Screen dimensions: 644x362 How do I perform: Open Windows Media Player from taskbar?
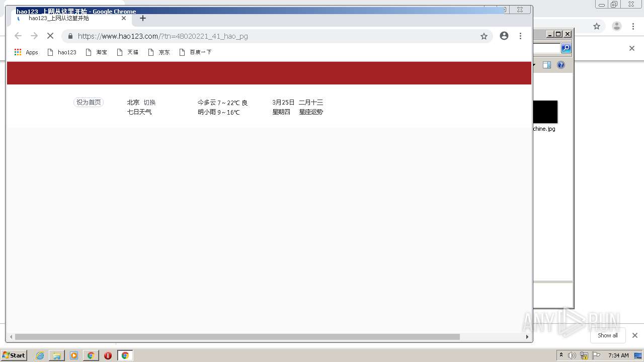(x=74, y=355)
